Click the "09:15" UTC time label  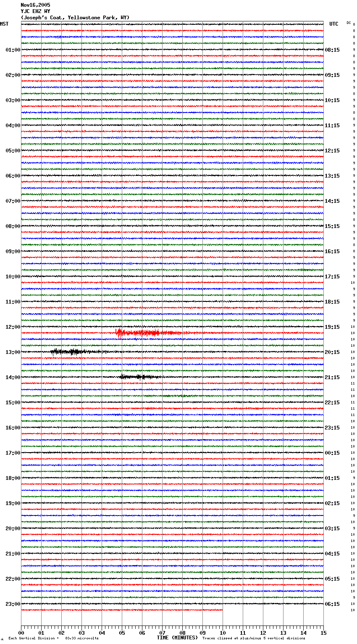[x=332, y=75]
